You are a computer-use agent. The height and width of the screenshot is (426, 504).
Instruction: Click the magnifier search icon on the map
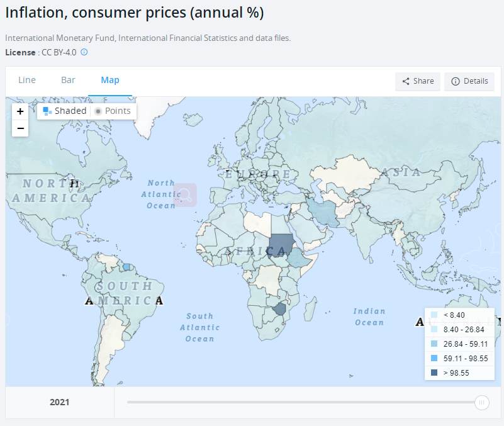[x=186, y=195]
